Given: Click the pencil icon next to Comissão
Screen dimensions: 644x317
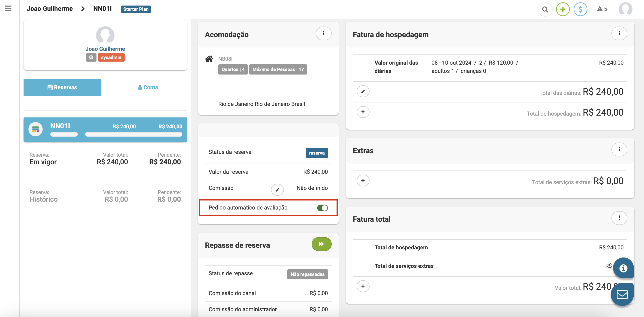Looking at the screenshot, I should tap(277, 190).
